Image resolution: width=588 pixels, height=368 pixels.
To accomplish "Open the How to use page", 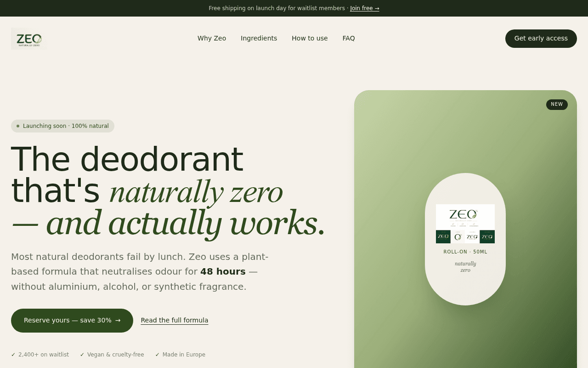I will coord(310,38).
